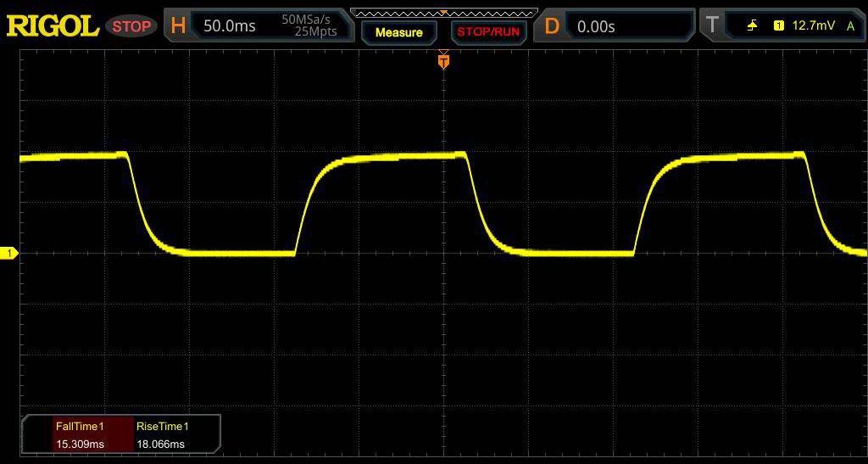Select the 0.00s delay value
Viewport: 868px width, 464px height.
(x=596, y=26)
